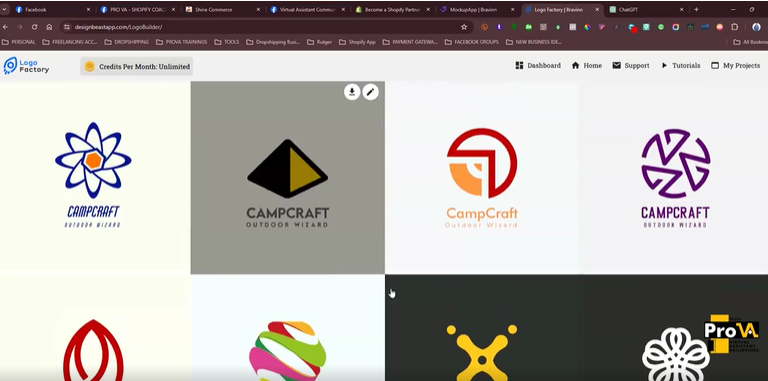The image size is (768, 381).
Task: Open the TOOLS bookmarks folder
Action: coord(227,42)
